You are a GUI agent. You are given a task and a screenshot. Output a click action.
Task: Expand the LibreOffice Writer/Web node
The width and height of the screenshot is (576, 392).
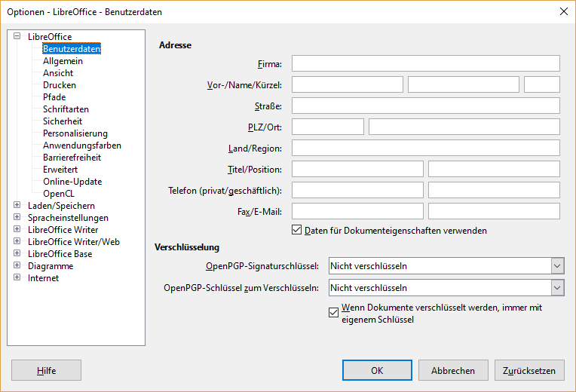17,241
